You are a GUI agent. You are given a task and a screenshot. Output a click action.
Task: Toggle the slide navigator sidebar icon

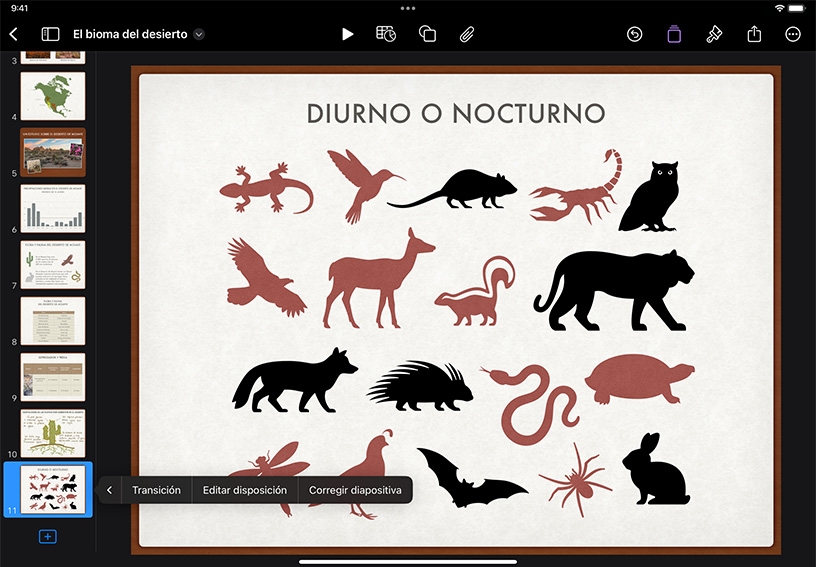(50, 34)
